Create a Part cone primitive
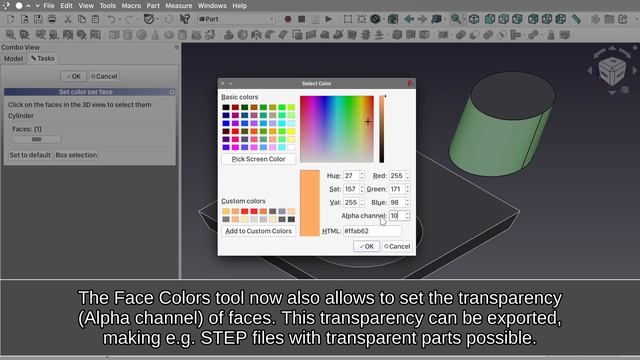This screenshot has height=360, width=640. pyautogui.click(x=155, y=35)
